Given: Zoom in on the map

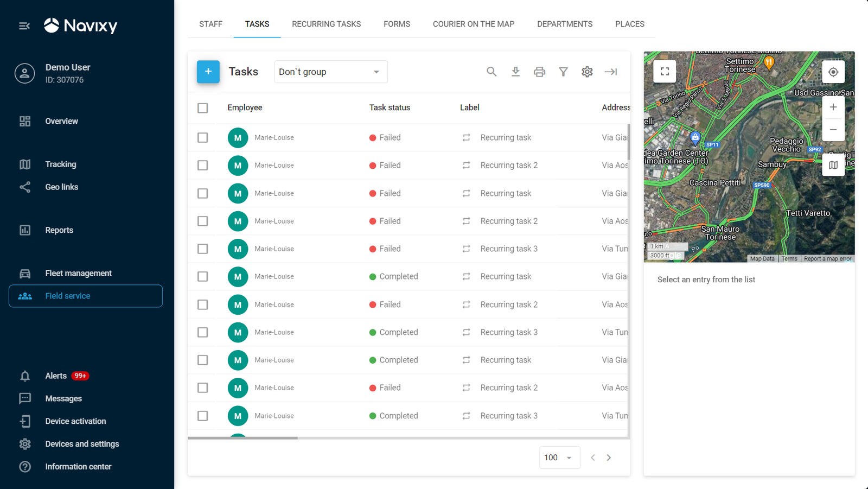Looking at the screenshot, I should pos(833,107).
